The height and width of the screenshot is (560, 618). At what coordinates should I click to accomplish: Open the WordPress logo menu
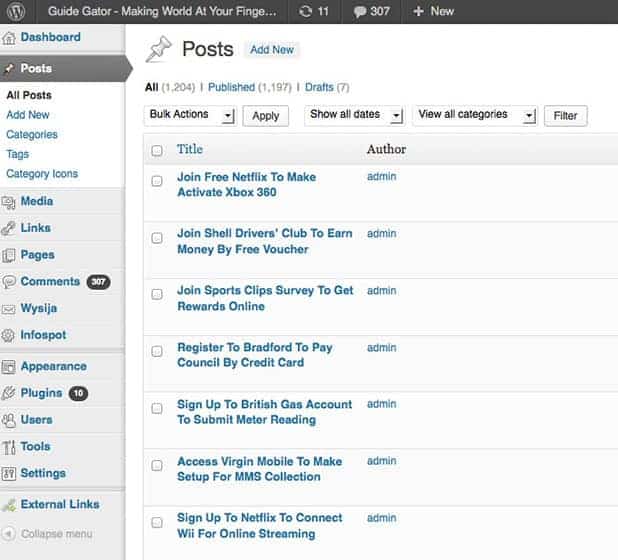(16, 11)
